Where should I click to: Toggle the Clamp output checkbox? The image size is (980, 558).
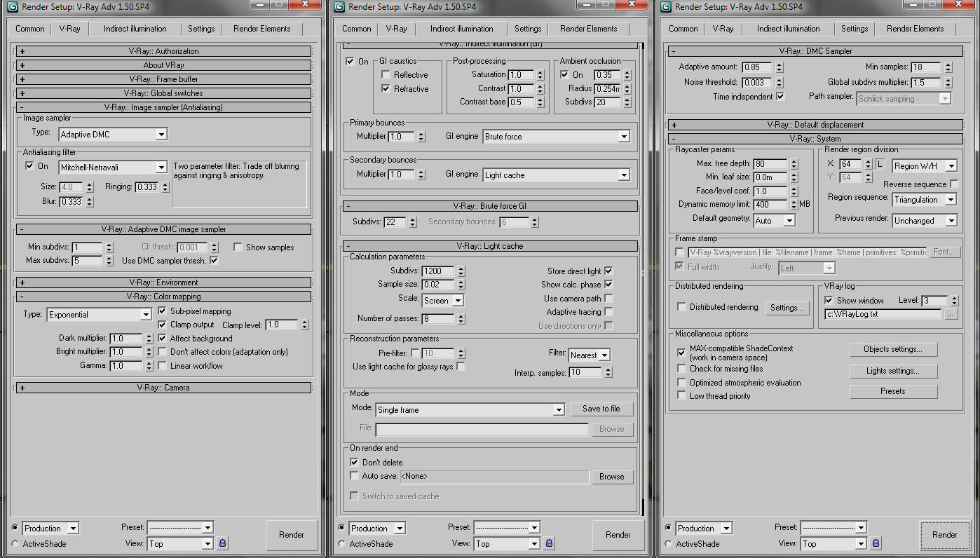pyautogui.click(x=163, y=325)
